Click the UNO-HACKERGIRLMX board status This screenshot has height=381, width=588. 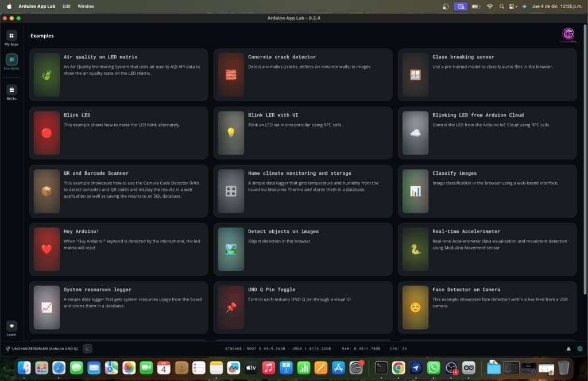tap(42, 349)
